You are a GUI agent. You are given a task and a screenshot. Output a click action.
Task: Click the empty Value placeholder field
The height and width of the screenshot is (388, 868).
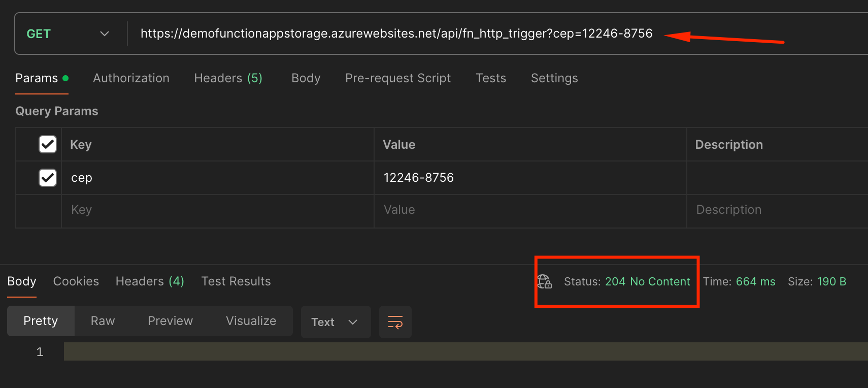pyautogui.click(x=530, y=210)
